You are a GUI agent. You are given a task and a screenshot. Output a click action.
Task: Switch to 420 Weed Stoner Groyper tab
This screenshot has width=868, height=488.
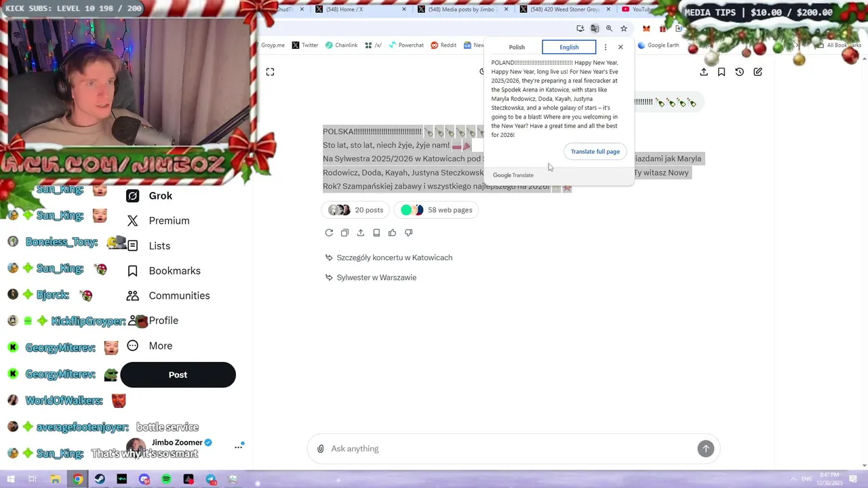[565, 9]
